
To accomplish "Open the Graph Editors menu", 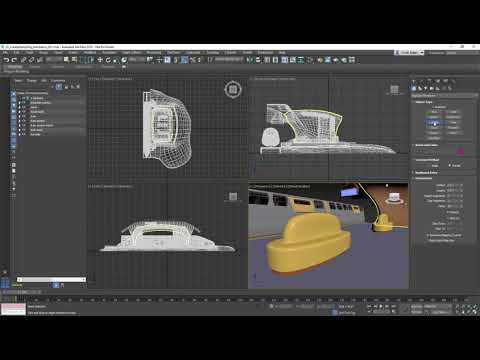I will click(x=131, y=53).
